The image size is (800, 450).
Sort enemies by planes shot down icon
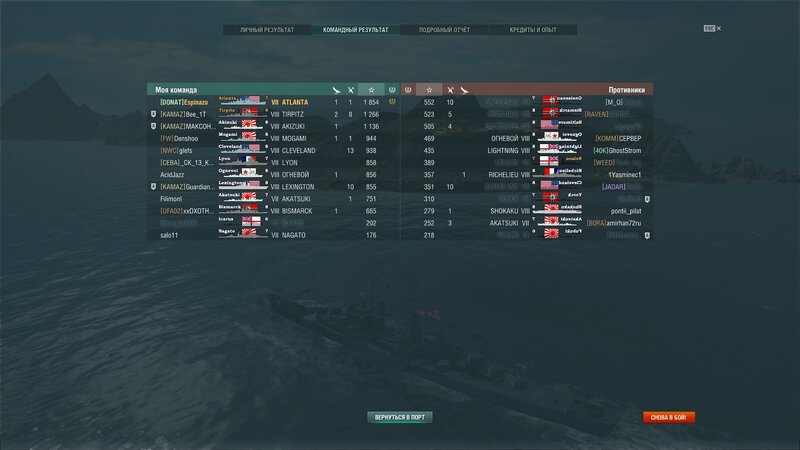(x=464, y=90)
